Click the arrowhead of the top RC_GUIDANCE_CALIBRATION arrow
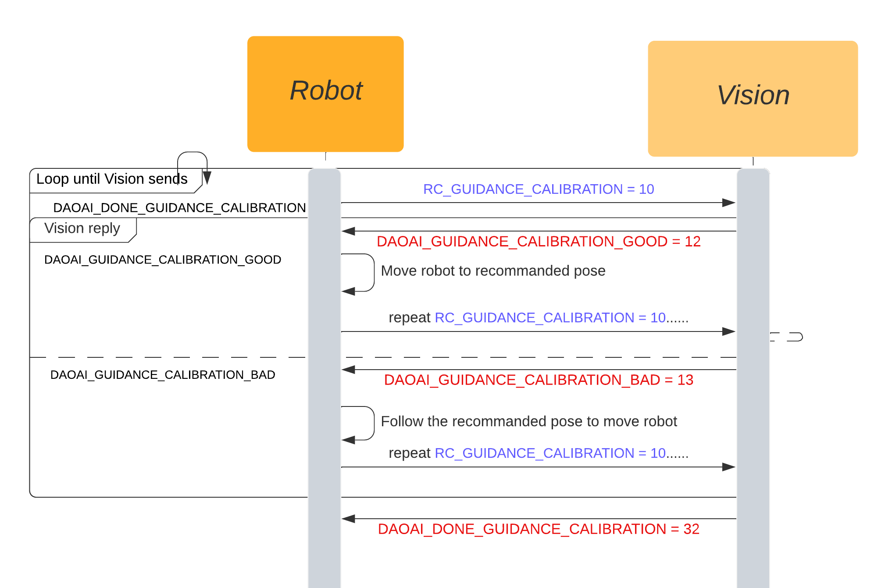The height and width of the screenshot is (588, 892). pos(728,203)
